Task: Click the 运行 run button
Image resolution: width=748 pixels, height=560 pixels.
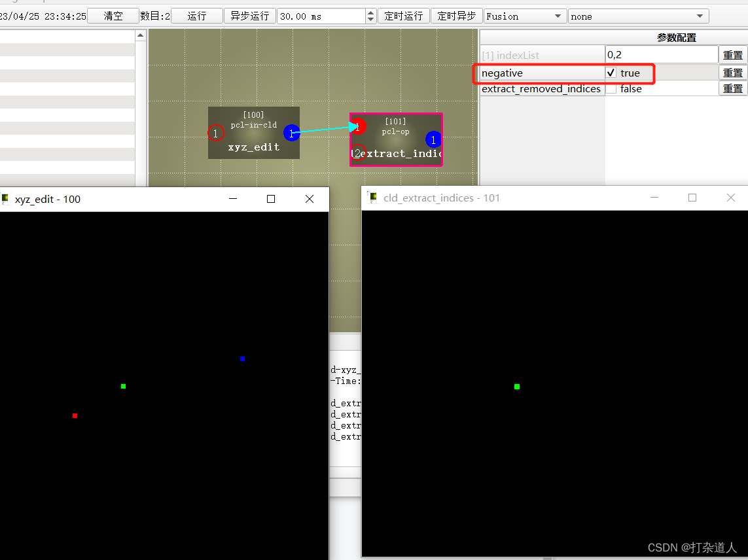Action: pos(196,15)
